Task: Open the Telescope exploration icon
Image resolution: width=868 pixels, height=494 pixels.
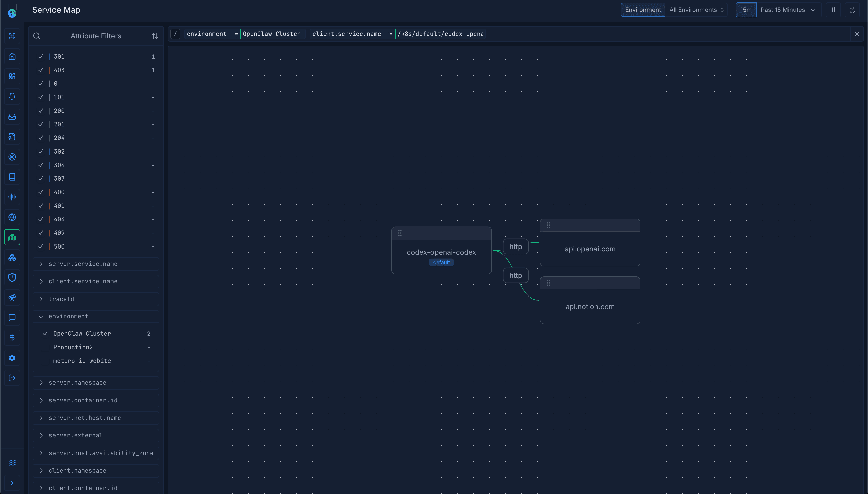Action: pyautogui.click(x=12, y=298)
